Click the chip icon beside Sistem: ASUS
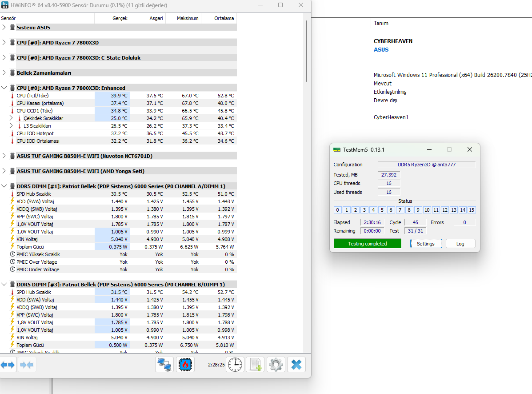Screen dimensions: 532x394 pos(12,28)
